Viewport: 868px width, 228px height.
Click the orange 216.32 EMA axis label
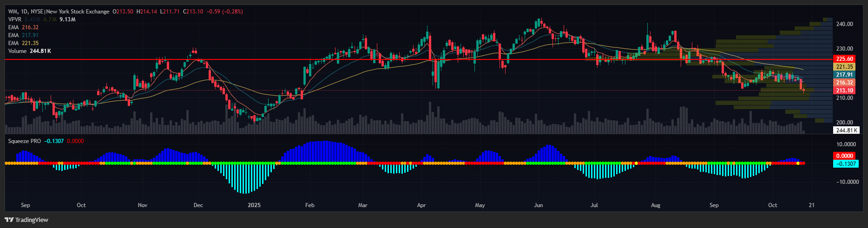point(844,83)
